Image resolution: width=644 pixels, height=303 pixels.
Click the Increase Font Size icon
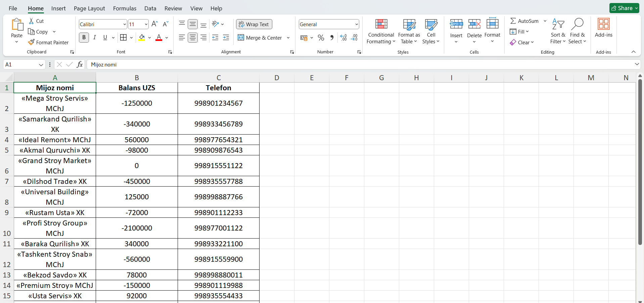pyautogui.click(x=154, y=24)
